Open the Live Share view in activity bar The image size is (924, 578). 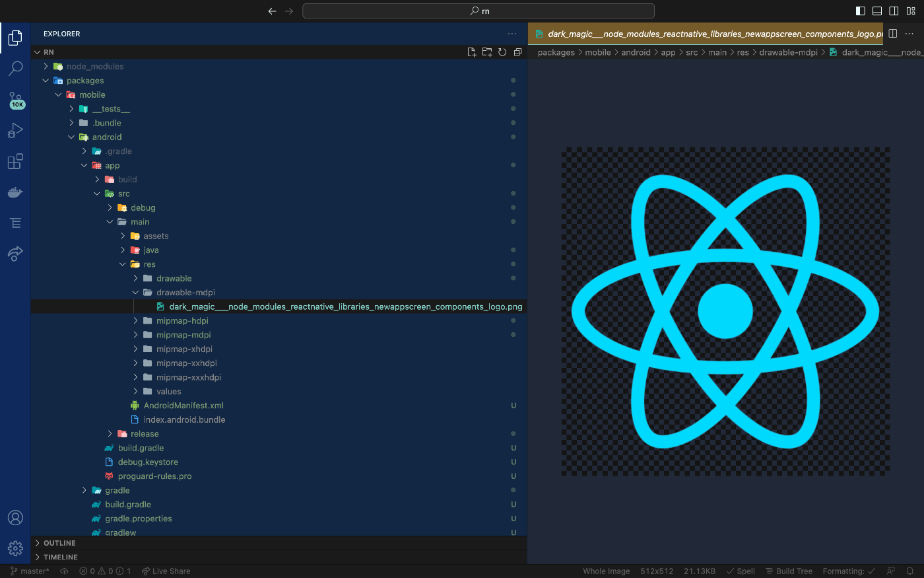click(x=15, y=254)
